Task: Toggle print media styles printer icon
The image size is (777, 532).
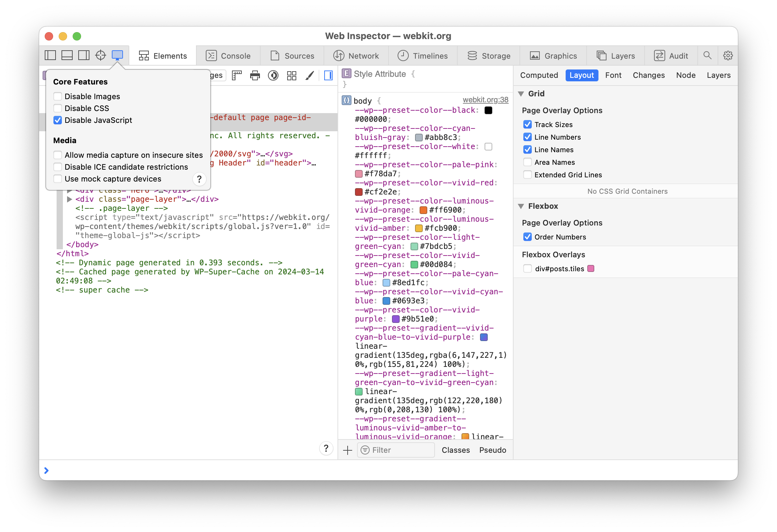Action: tap(255, 75)
